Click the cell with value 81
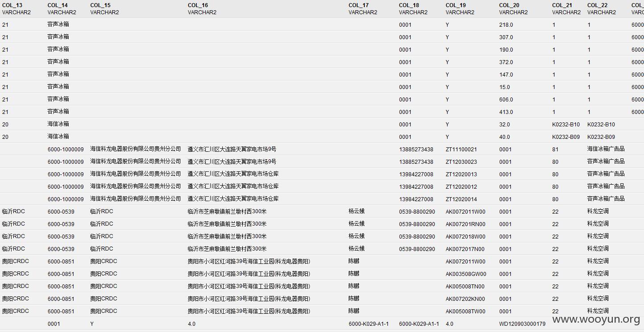 point(555,150)
